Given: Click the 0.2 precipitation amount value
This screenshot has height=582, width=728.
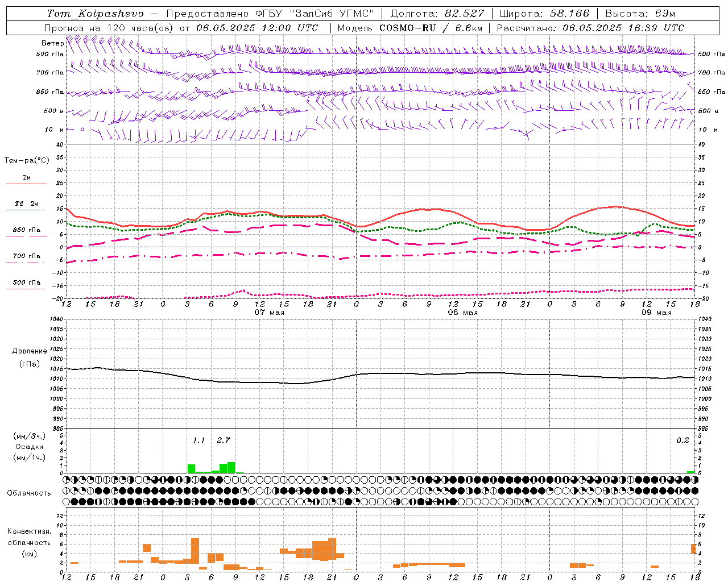Looking at the screenshot, I should click(x=682, y=440).
